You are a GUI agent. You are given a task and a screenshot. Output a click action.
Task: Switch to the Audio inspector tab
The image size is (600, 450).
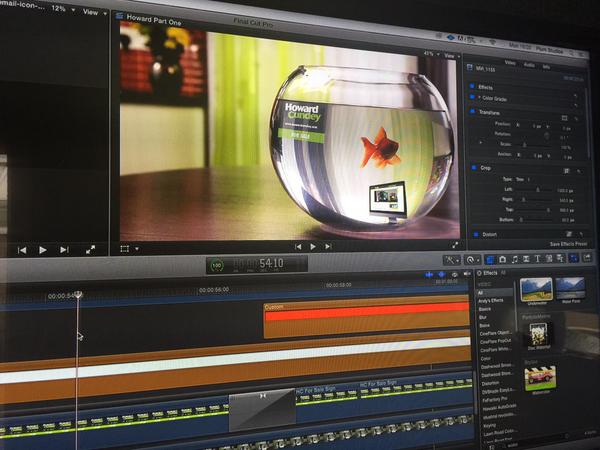tap(529, 65)
